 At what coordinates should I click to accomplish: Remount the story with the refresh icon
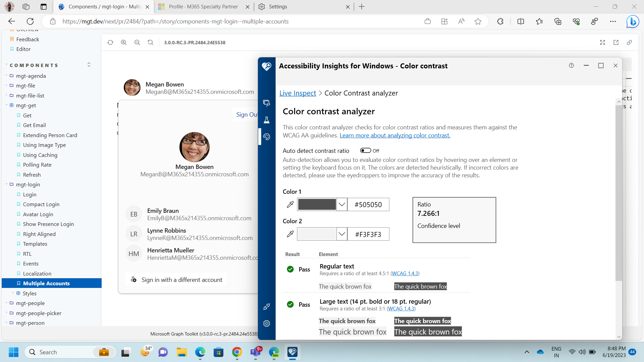pyautogui.click(x=110, y=42)
